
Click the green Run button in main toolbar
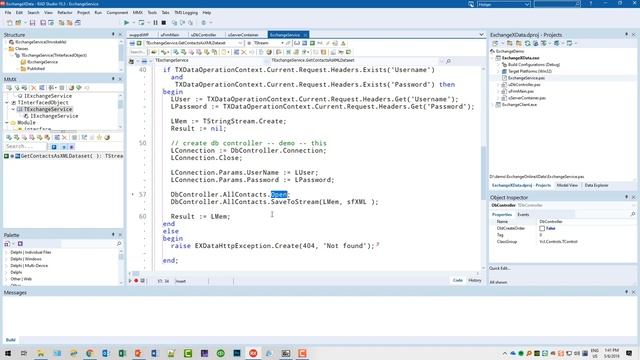(x=127, y=23)
